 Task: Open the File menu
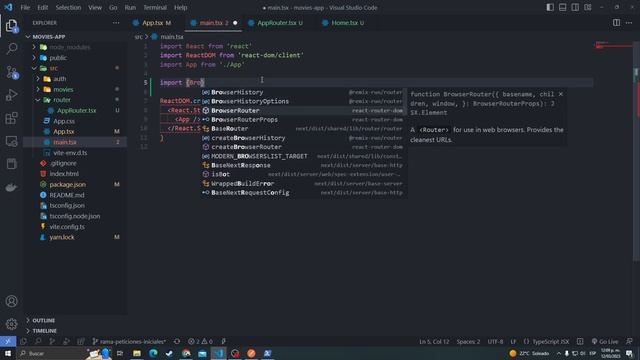click(25, 7)
